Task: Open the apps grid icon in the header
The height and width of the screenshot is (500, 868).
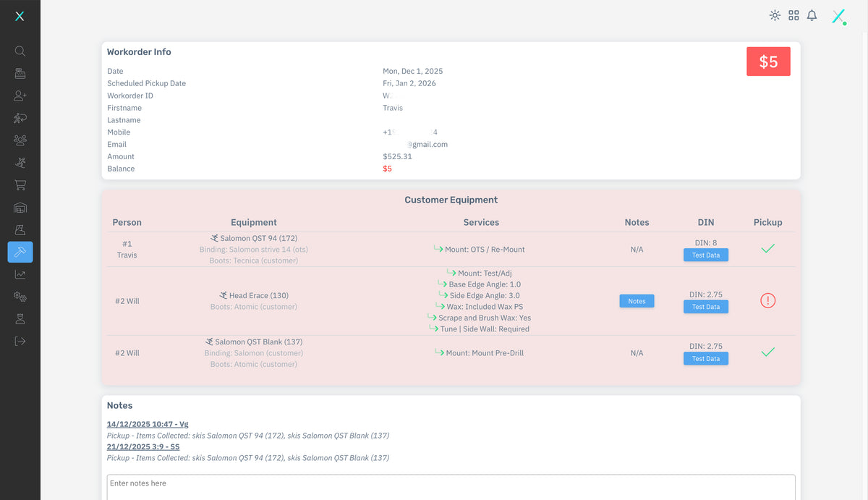Action: [793, 15]
